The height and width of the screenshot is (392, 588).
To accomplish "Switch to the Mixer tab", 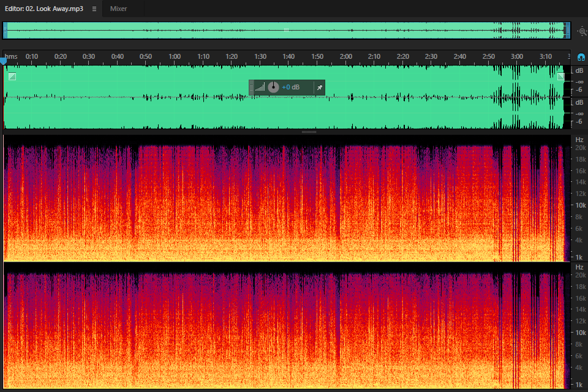I will 118,9.
